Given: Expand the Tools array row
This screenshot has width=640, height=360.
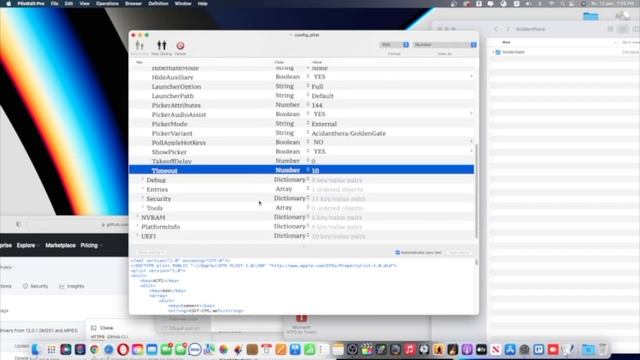Looking at the screenshot, I should point(143,208).
